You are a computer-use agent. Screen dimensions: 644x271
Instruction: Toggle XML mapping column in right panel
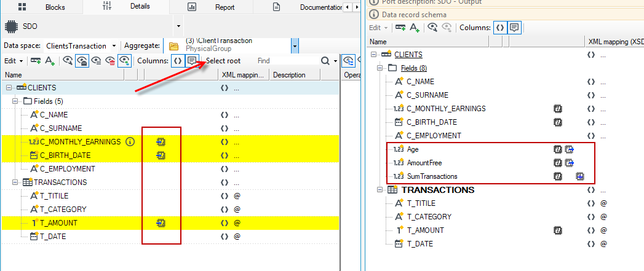(x=500, y=28)
